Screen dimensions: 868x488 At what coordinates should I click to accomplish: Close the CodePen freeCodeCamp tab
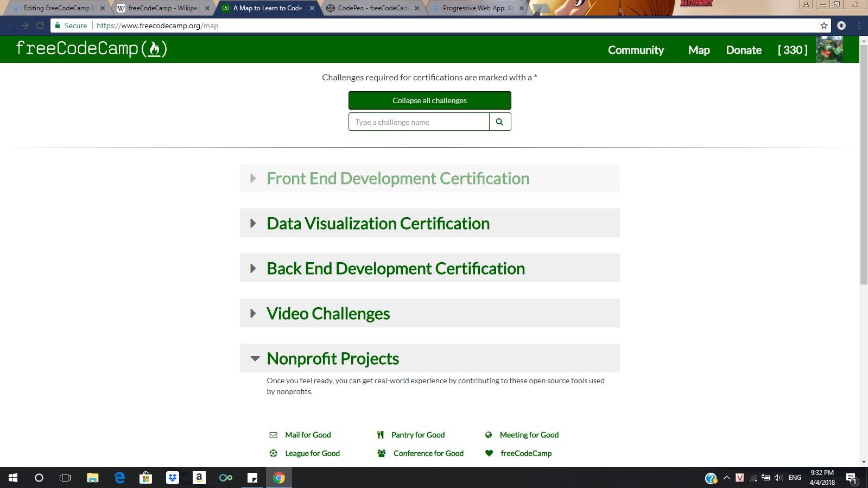coord(417,8)
